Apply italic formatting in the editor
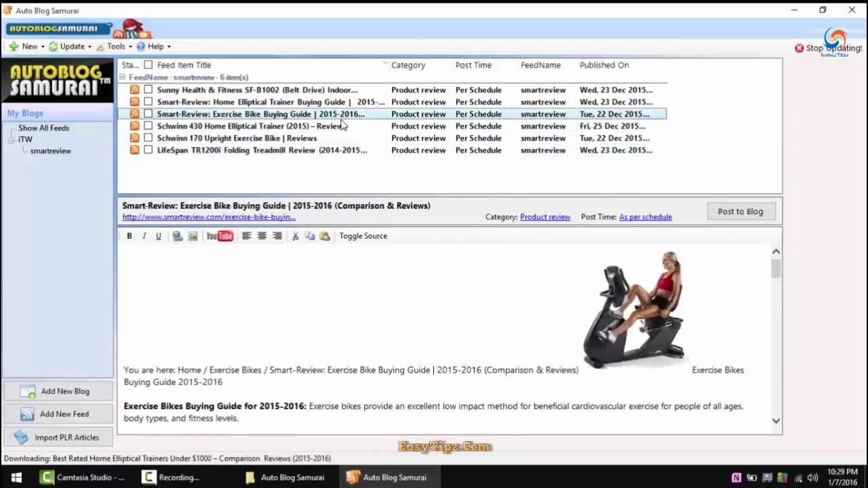 pos(144,236)
